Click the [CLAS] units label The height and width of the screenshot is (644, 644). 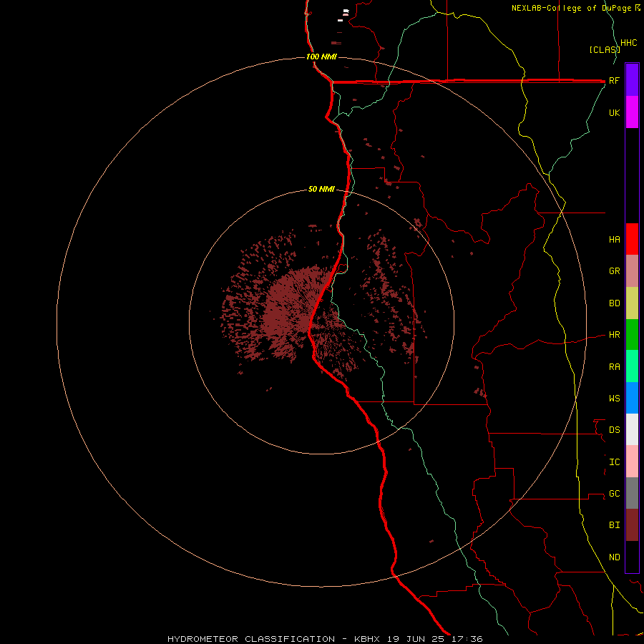(x=605, y=49)
